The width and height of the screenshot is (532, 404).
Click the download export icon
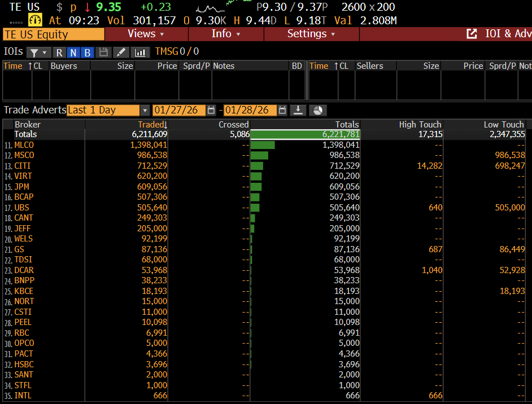pyautogui.click(x=298, y=110)
